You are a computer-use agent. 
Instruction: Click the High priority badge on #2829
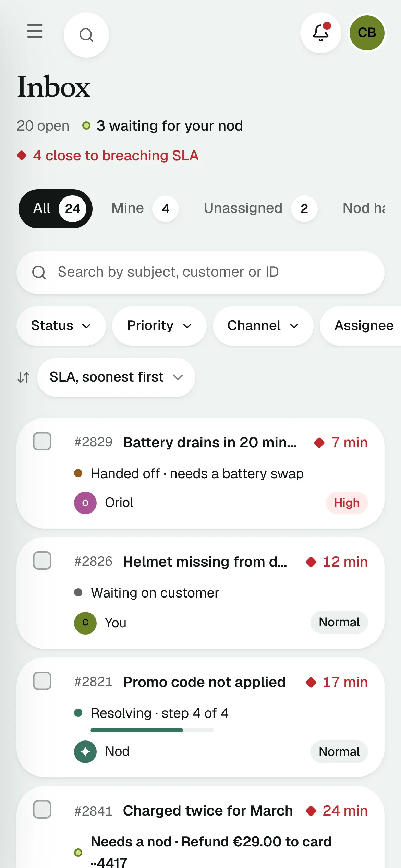click(347, 503)
